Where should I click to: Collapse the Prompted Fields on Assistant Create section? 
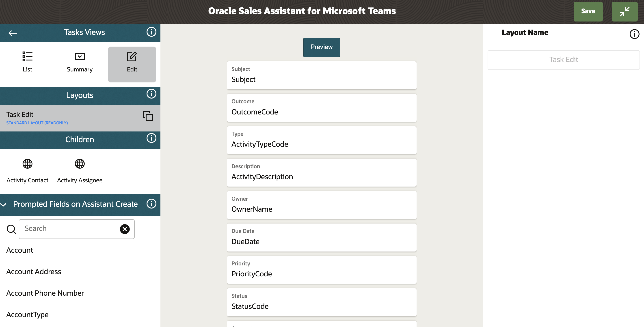(4, 204)
